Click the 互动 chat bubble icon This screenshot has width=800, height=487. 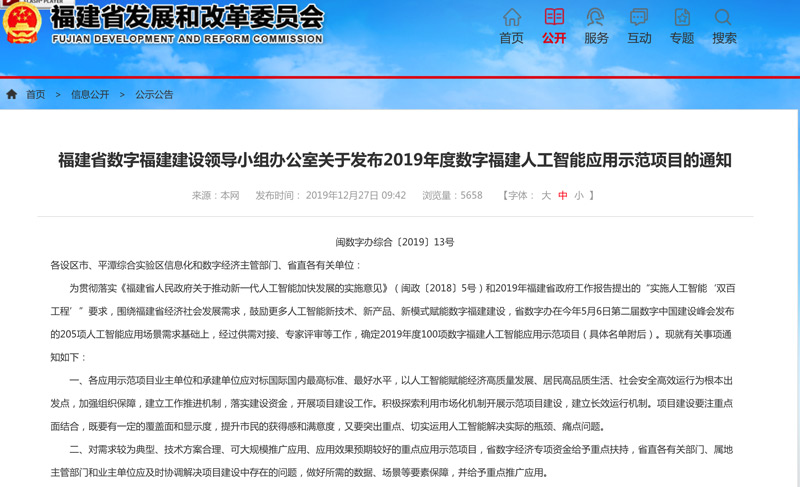pos(639,18)
